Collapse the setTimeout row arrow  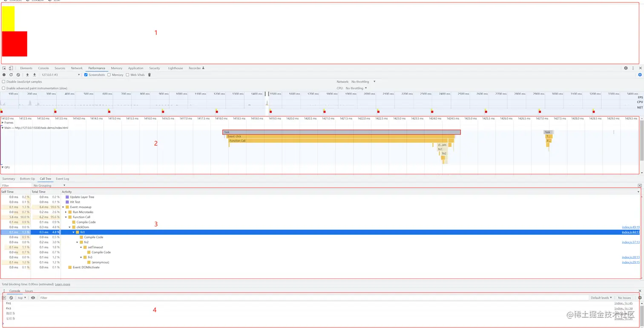81,247
